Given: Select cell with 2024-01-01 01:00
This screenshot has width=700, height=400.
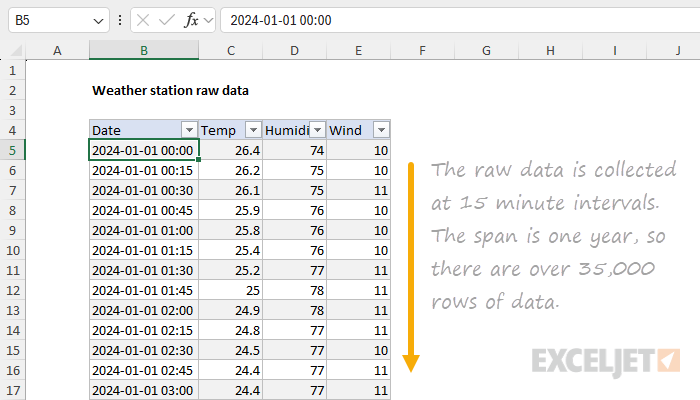Looking at the screenshot, I should [x=144, y=230].
